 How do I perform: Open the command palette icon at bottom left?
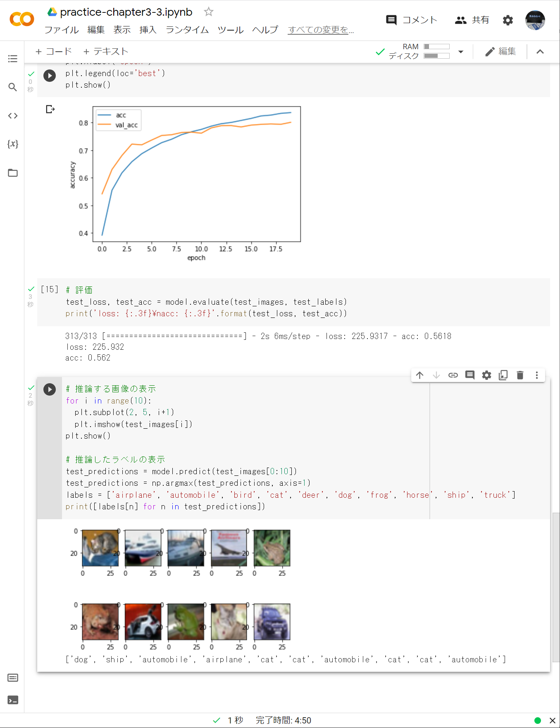pyautogui.click(x=13, y=678)
